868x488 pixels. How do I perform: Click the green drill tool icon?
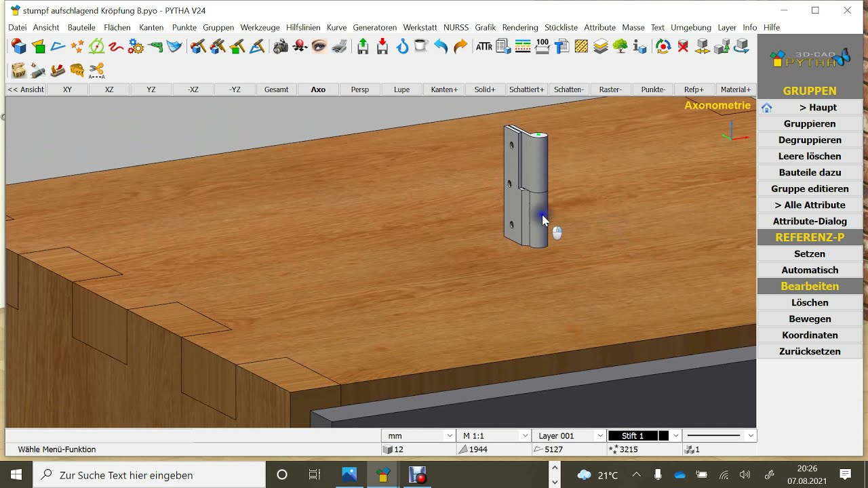(x=155, y=47)
